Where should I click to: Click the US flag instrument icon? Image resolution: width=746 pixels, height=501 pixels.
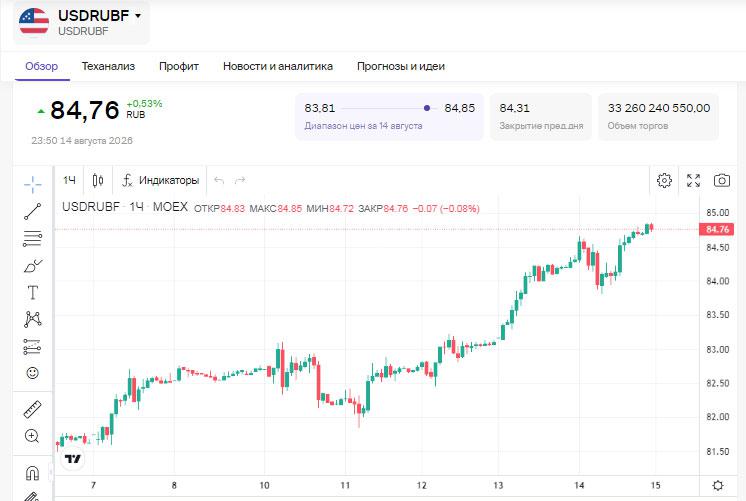click(x=34, y=21)
